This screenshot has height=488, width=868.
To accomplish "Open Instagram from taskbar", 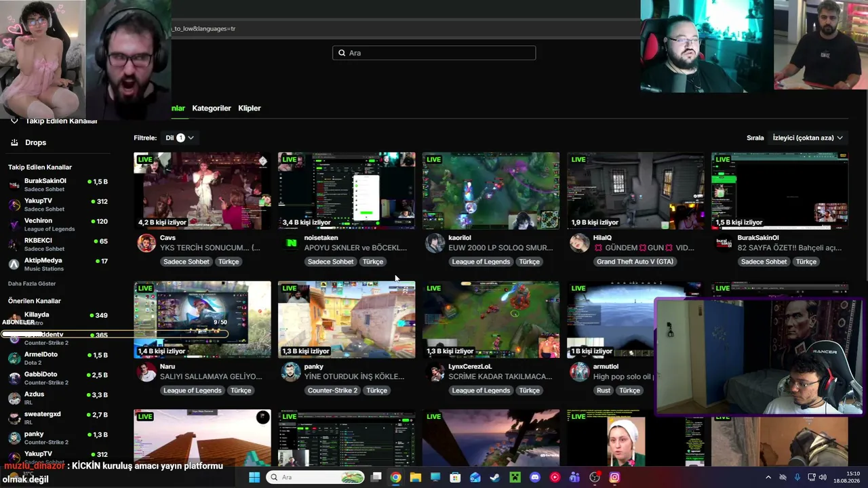I will [x=614, y=477].
